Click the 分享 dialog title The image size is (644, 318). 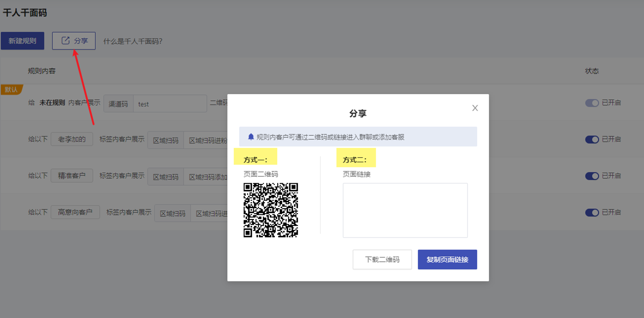point(358,114)
